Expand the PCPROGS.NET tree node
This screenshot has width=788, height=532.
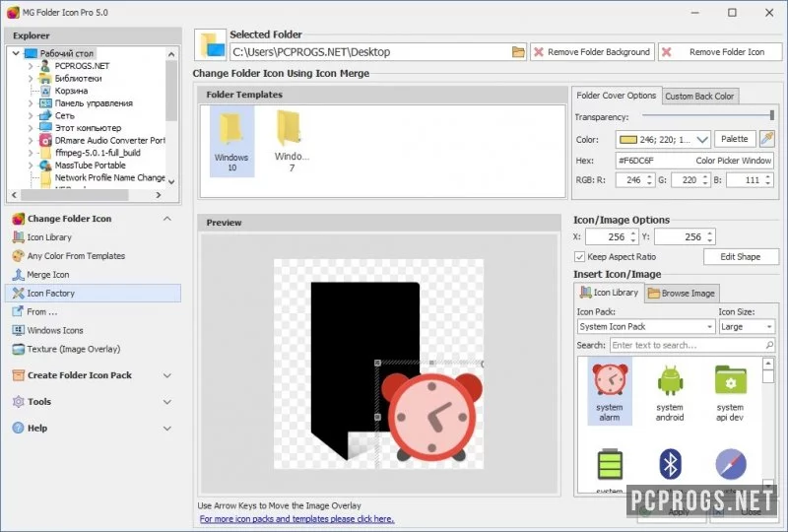pos(31,66)
